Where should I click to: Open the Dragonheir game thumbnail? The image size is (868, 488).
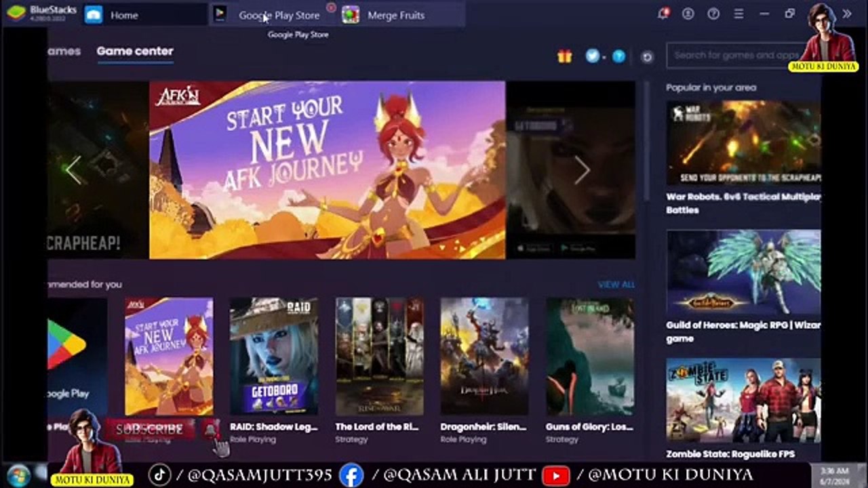(484, 357)
